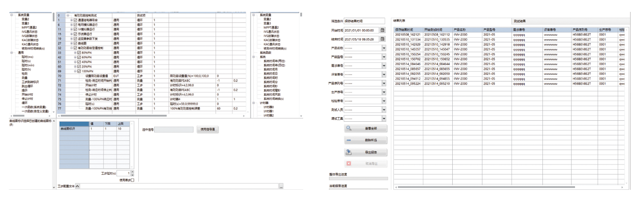This screenshot has height=212, width=644.
Task: Enable the 使用单步 checkbox
Action: (x=132, y=180)
